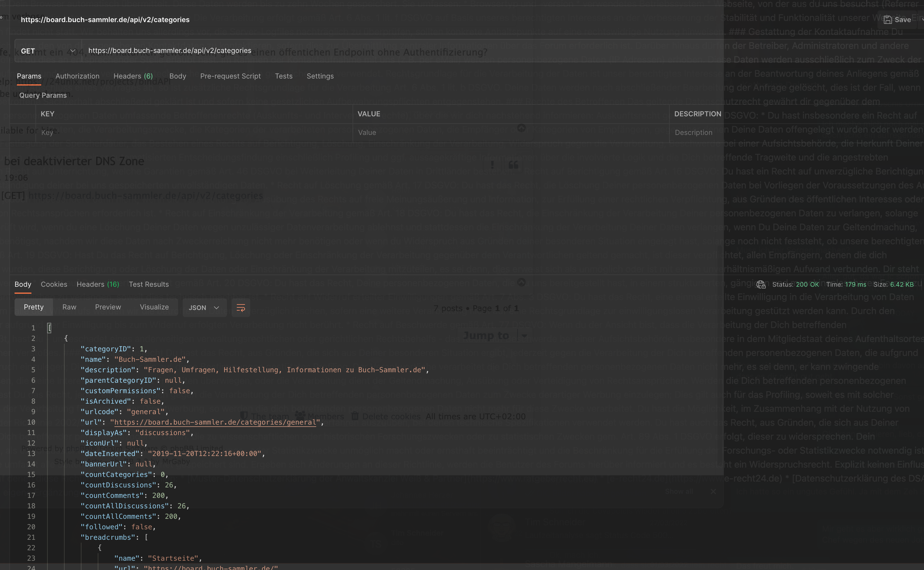Click the query param Key field
Image resolution: width=924 pixels, height=570 pixels.
[x=189, y=133]
